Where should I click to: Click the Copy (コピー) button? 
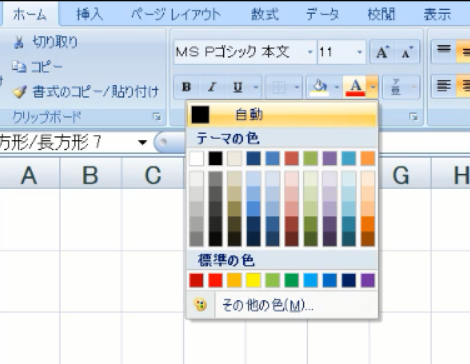(37, 67)
